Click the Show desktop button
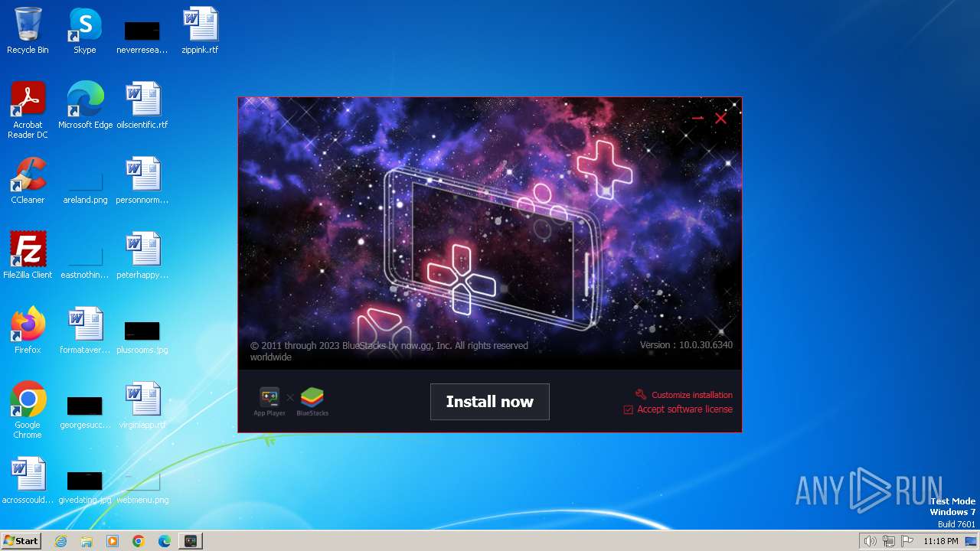Viewport: 980px width, 551px height. click(x=972, y=541)
